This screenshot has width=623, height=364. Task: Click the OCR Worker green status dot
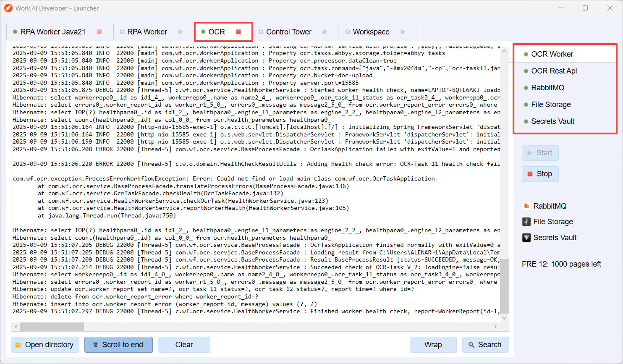tap(526, 54)
